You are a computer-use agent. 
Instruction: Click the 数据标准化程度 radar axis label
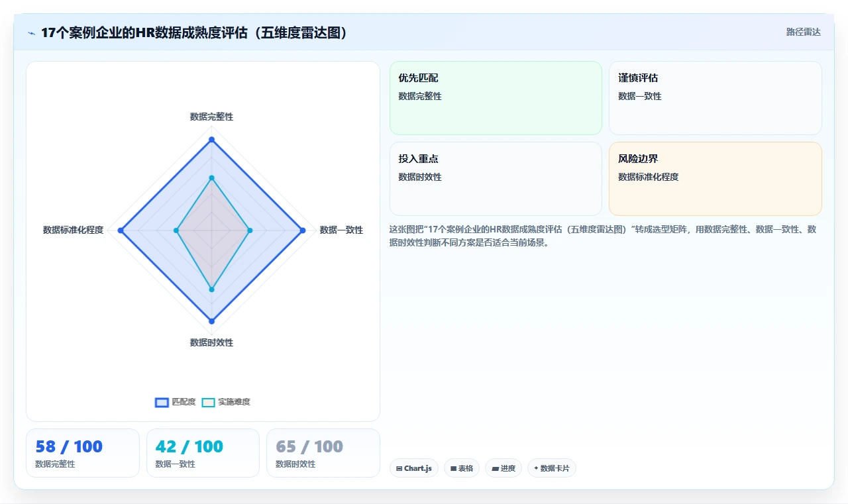click(x=73, y=230)
